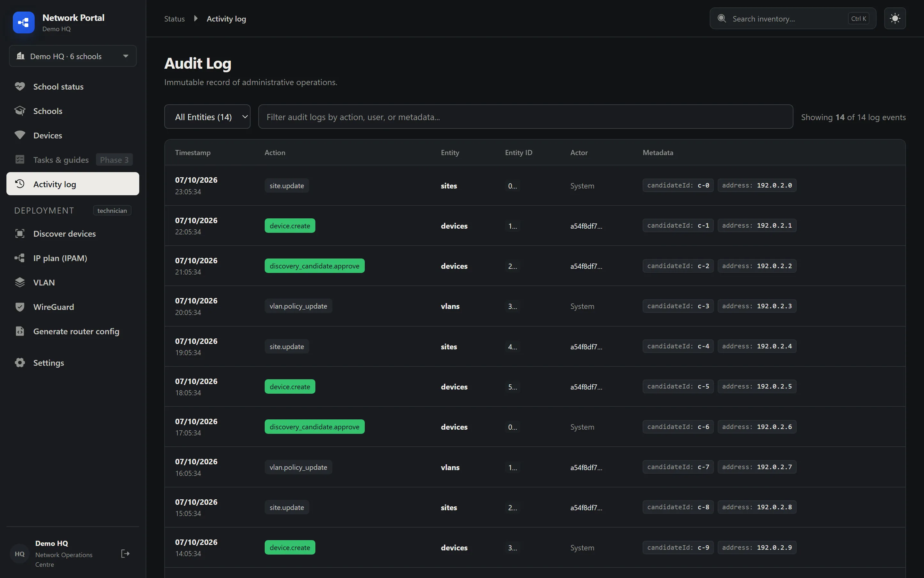Click the Network Portal logo icon
Image resolution: width=924 pixels, height=578 pixels.
pyautogui.click(x=23, y=22)
